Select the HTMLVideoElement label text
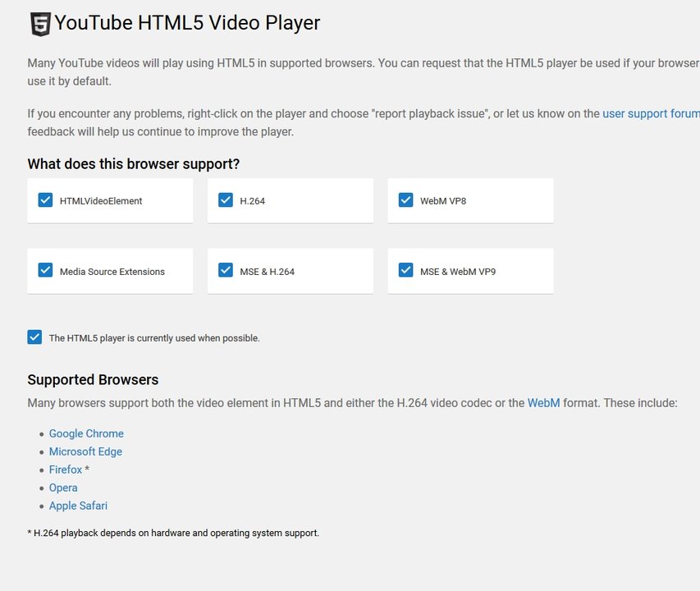 (101, 201)
